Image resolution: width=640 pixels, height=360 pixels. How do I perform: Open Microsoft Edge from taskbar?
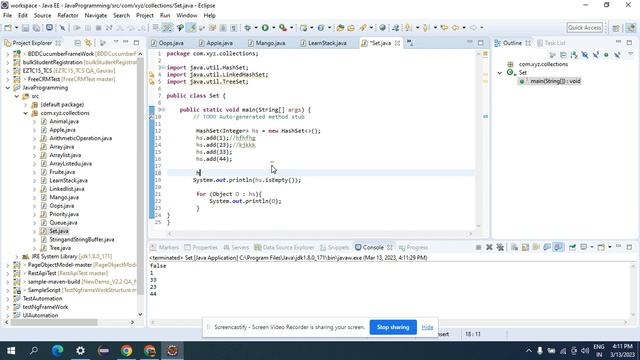[57, 351]
